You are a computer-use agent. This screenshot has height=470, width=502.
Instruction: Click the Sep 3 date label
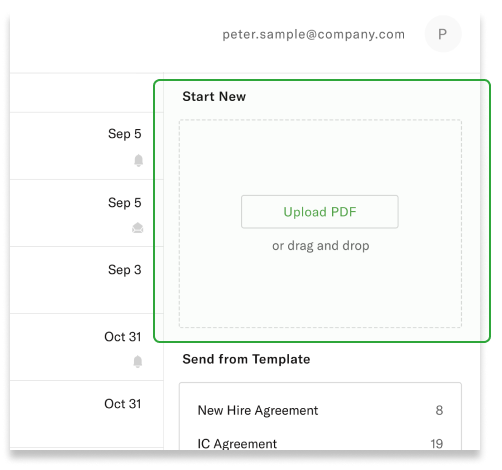coord(125,270)
